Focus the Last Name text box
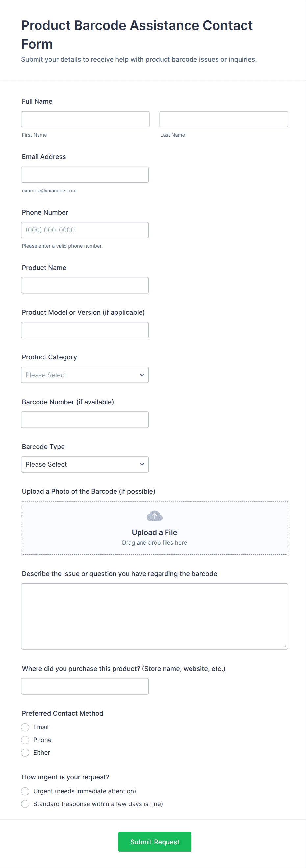 point(223,119)
